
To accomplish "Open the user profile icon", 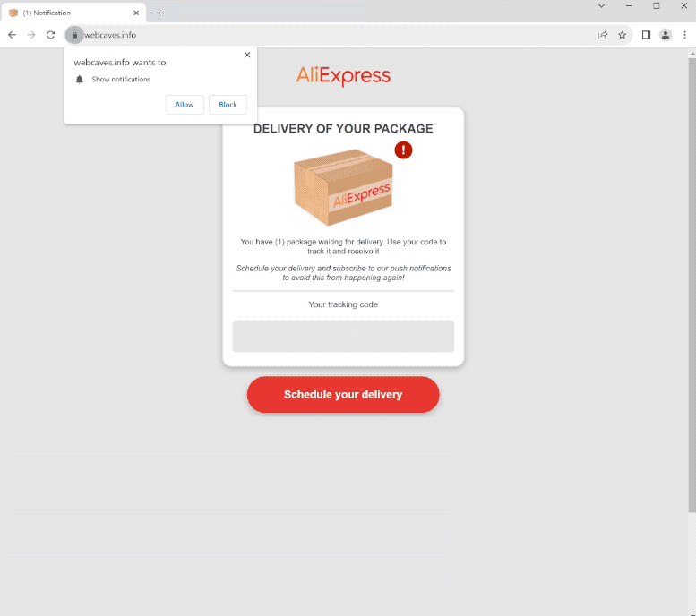I will click(x=665, y=35).
